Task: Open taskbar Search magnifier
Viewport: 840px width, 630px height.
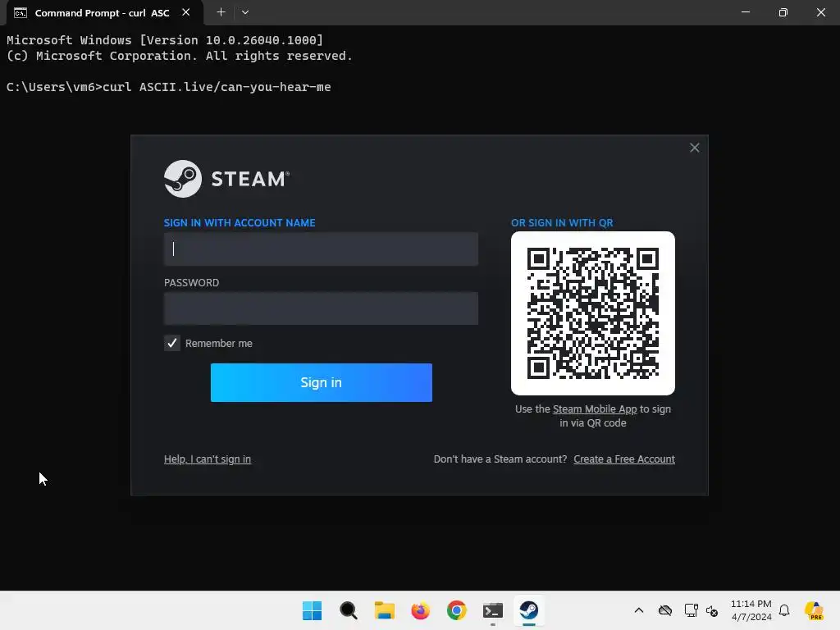Action: click(348, 610)
